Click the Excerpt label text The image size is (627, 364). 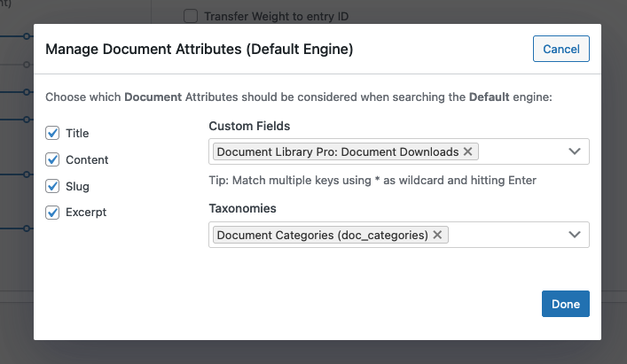point(86,213)
